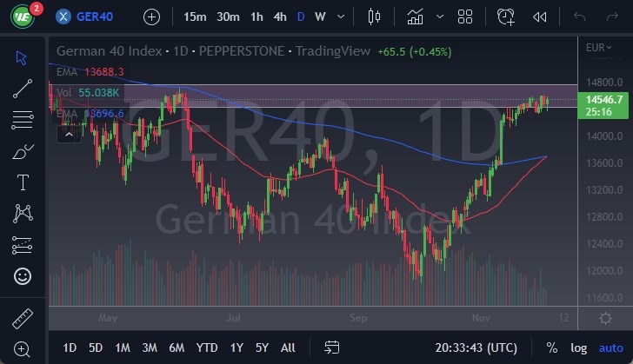Toggle log scale mode
The height and width of the screenshot is (364, 633).
[x=578, y=347]
